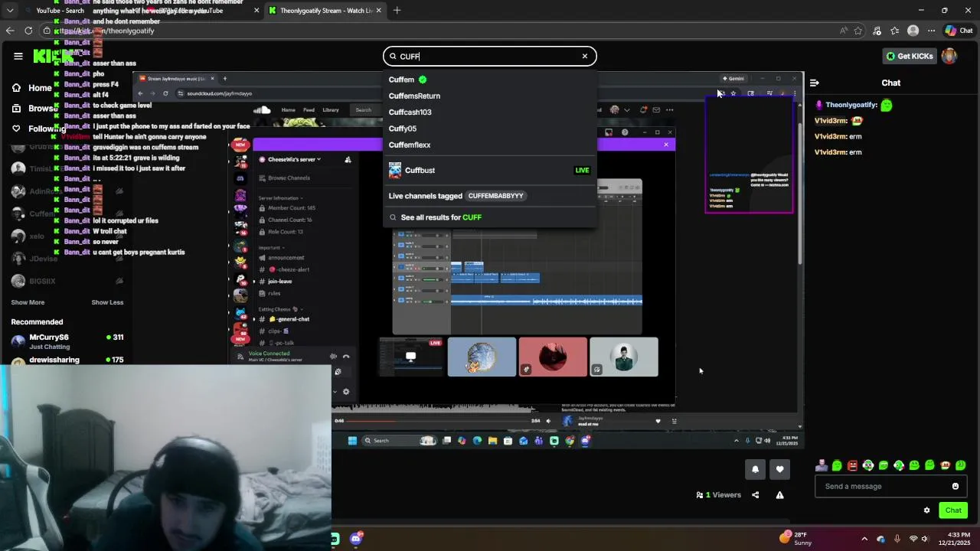The width and height of the screenshot is (980, 551).
Task: Select the Cuffem search suggestion
Action: coord(490,80)
